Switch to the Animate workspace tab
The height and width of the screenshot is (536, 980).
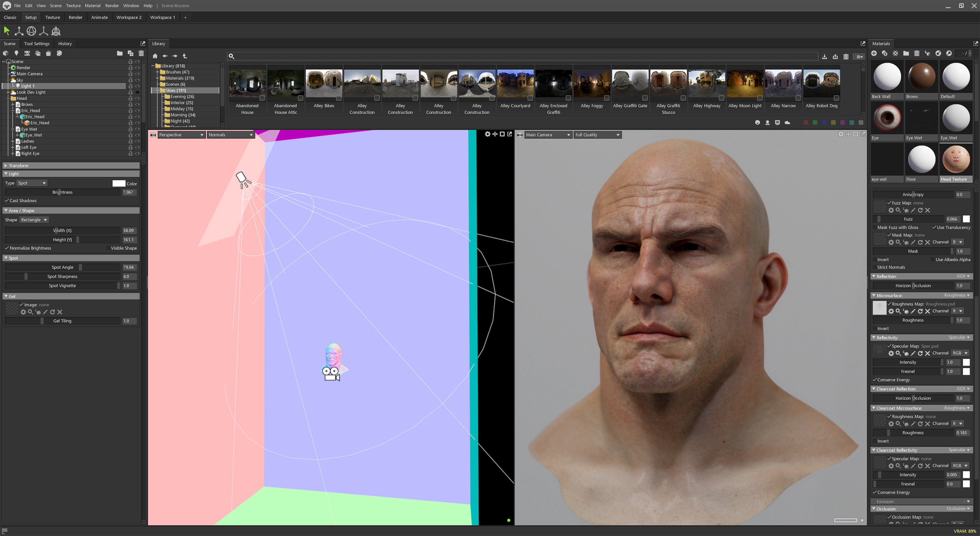(99, 18)
